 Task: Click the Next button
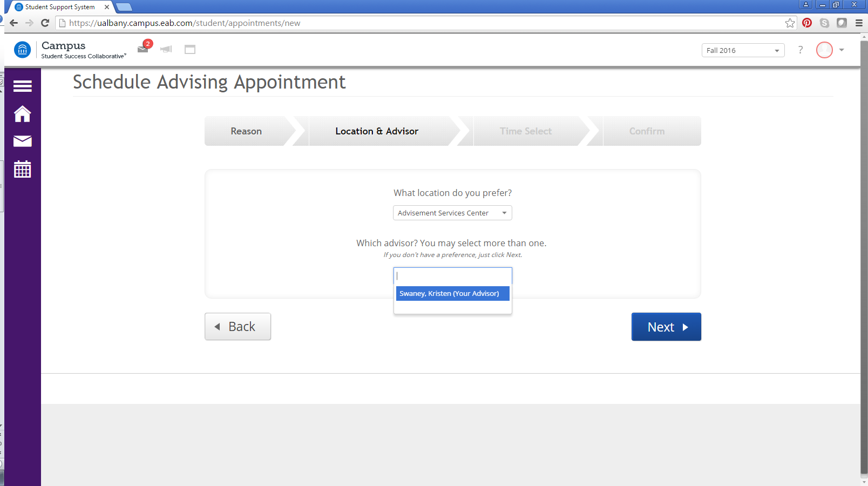666,327
